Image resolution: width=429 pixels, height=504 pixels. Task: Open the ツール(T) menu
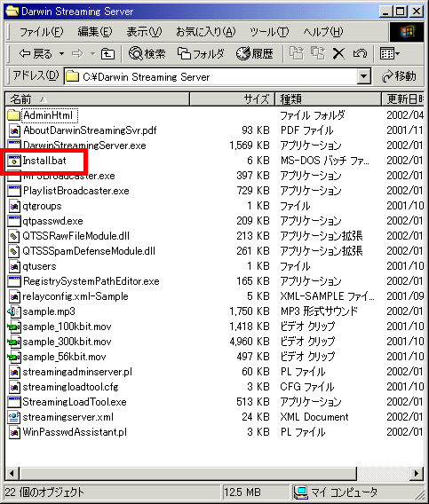(x=269, y=32)
